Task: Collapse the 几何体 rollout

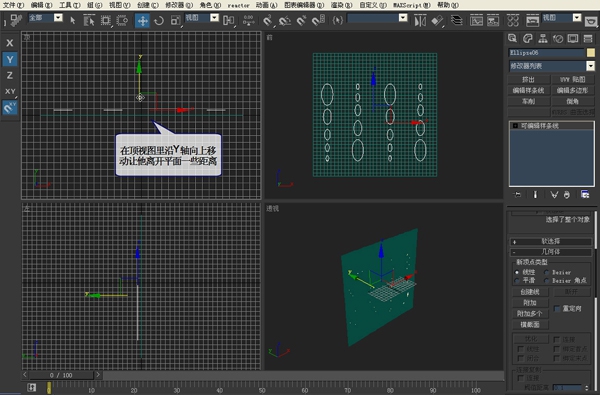Action: (551, 252)
